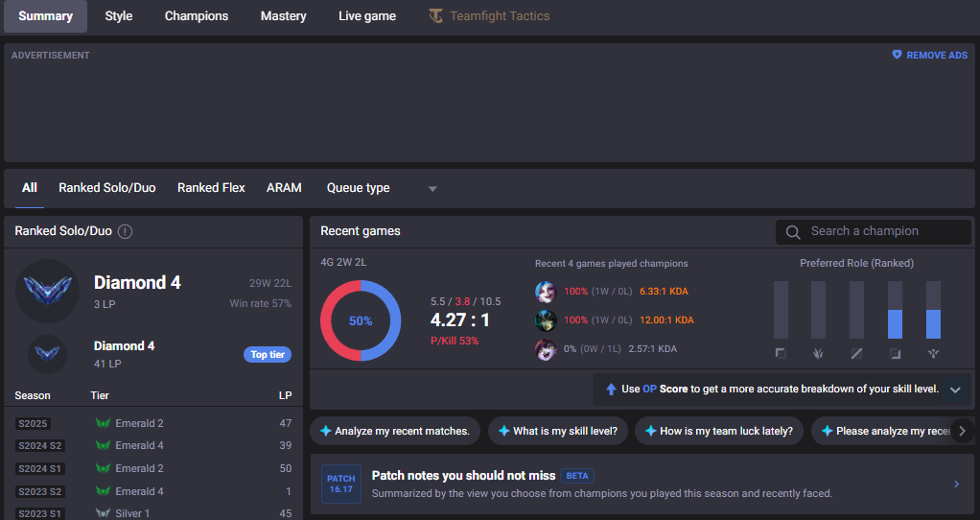Select the S2025 season tag
This screenshot has width=980, height=520.
tap(33, 424)
